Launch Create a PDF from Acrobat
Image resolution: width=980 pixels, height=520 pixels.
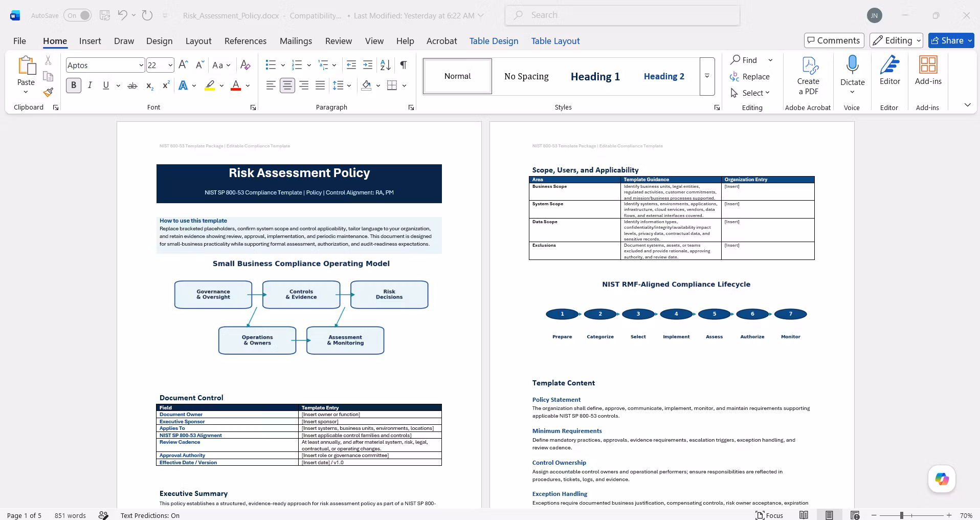click(x=808, y=76)
